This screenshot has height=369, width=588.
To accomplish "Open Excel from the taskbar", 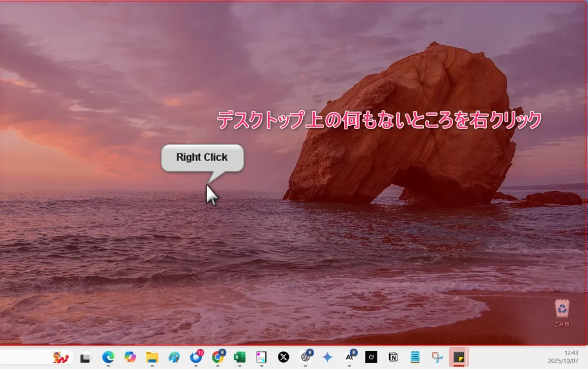I will [x=239, y=357].
